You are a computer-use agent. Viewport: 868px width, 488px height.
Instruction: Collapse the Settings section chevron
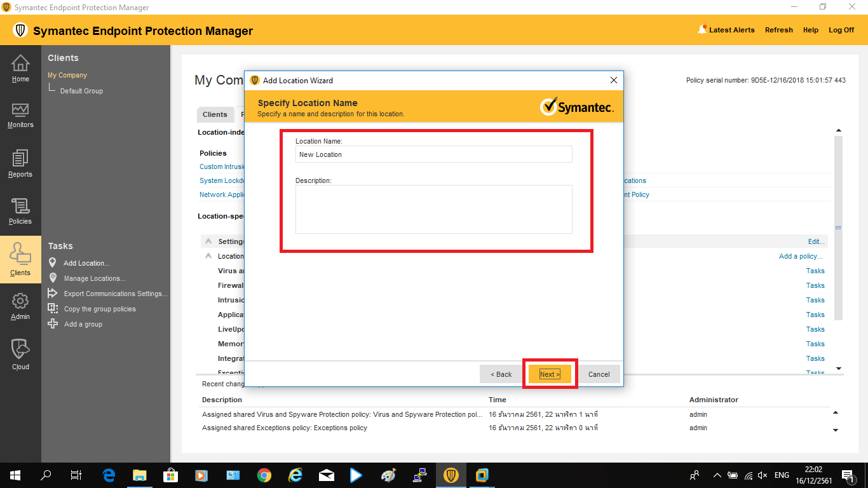click(x=208, y=241)
